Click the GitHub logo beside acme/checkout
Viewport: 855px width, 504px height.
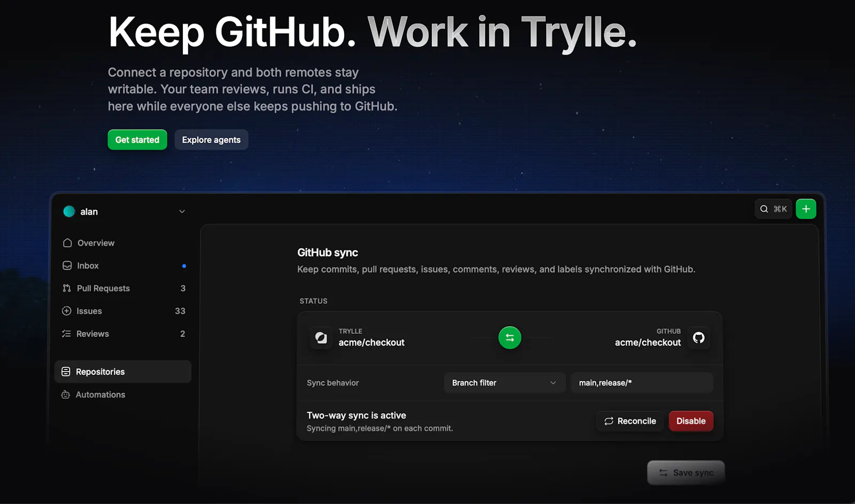tap(698, 337)
